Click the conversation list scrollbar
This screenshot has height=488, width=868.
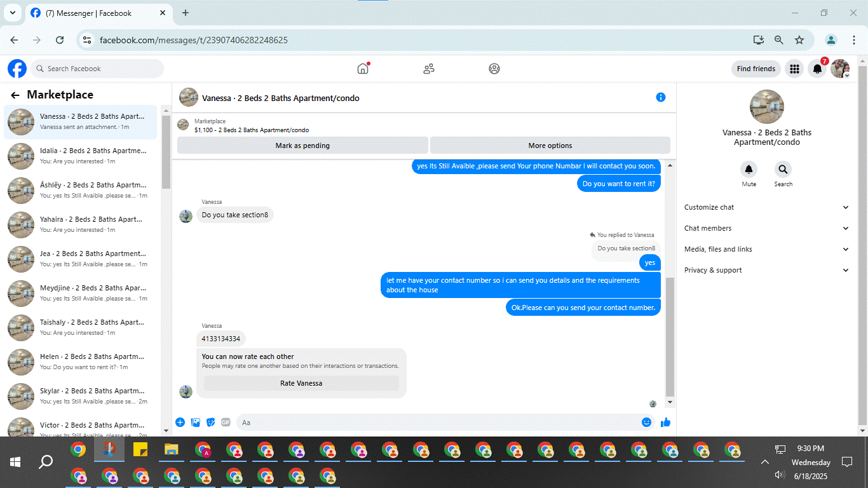166,153
